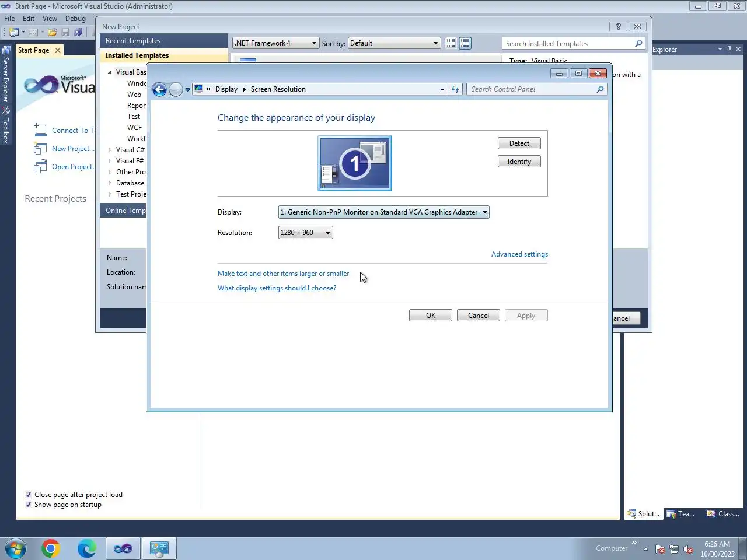Select Recent Templates section in New Project
747x560 pixels.
[x=164, y=41]
